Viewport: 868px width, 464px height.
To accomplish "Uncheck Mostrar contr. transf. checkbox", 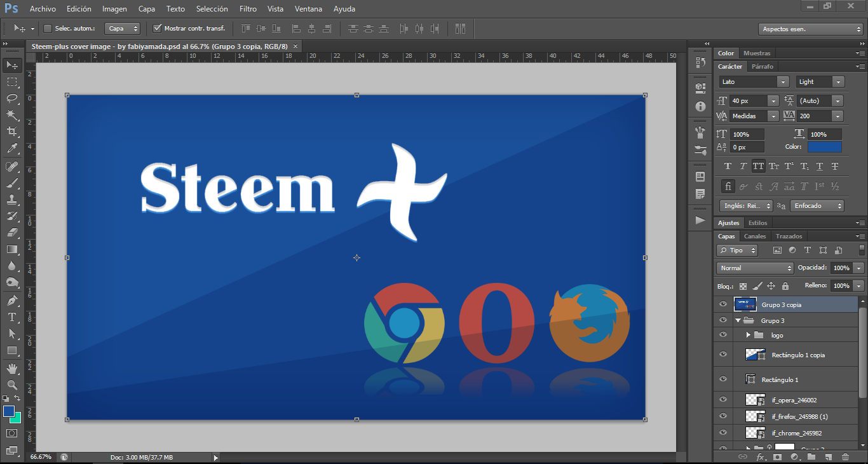I will coord(158,29).
